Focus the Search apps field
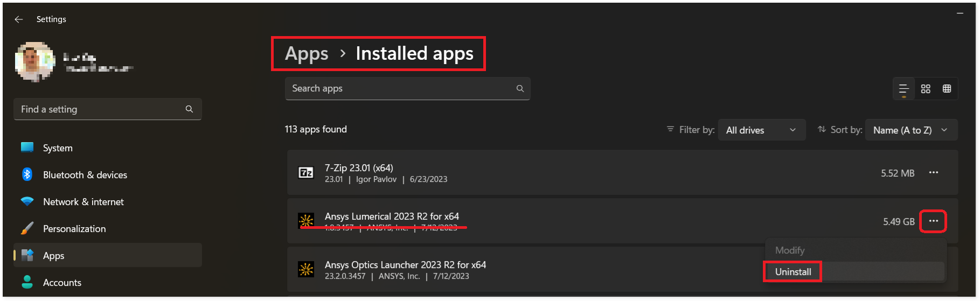The height and width of the screenshot is (301, 980). [408, 88]
